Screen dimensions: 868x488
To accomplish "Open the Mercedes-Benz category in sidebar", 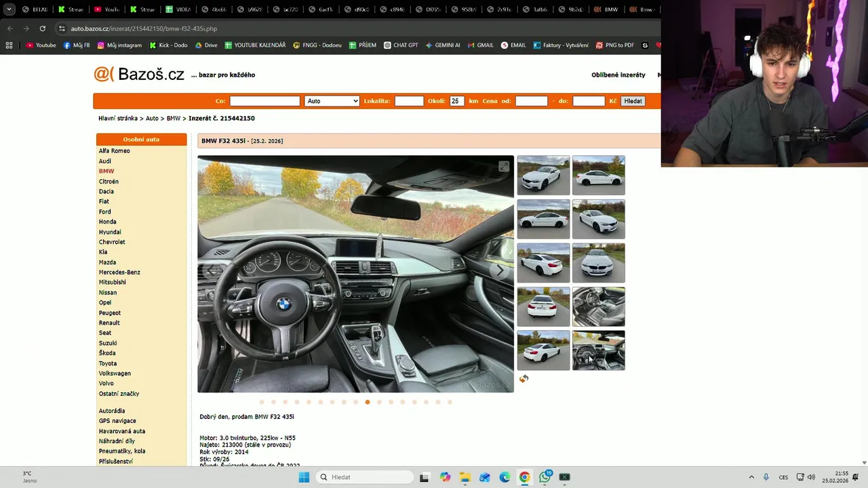I will click(x=119, y=272).
